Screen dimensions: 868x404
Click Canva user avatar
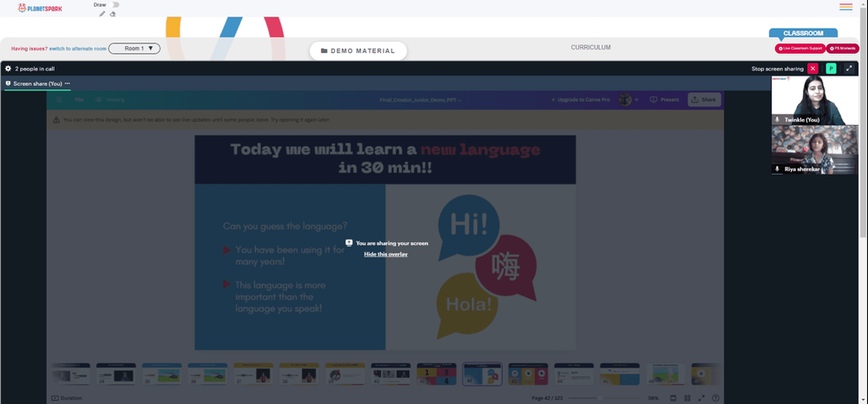[625, 100]
